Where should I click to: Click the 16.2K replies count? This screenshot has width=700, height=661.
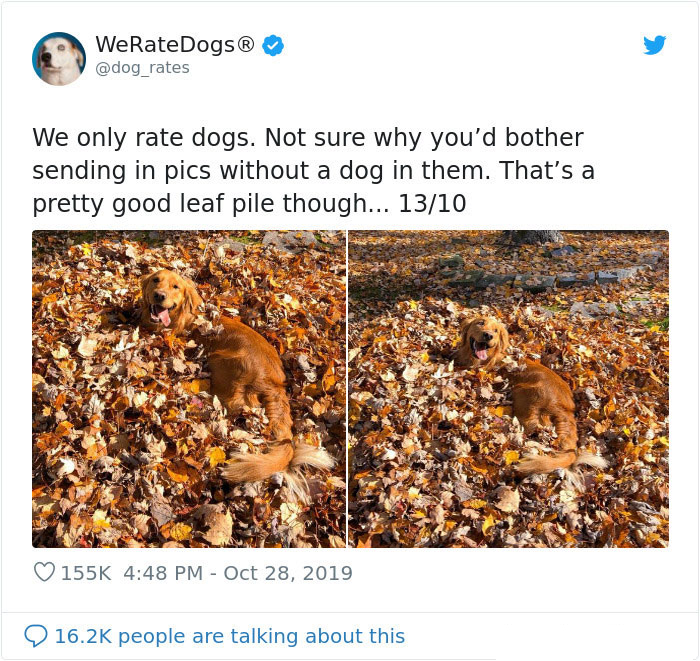tap(82, 636)
